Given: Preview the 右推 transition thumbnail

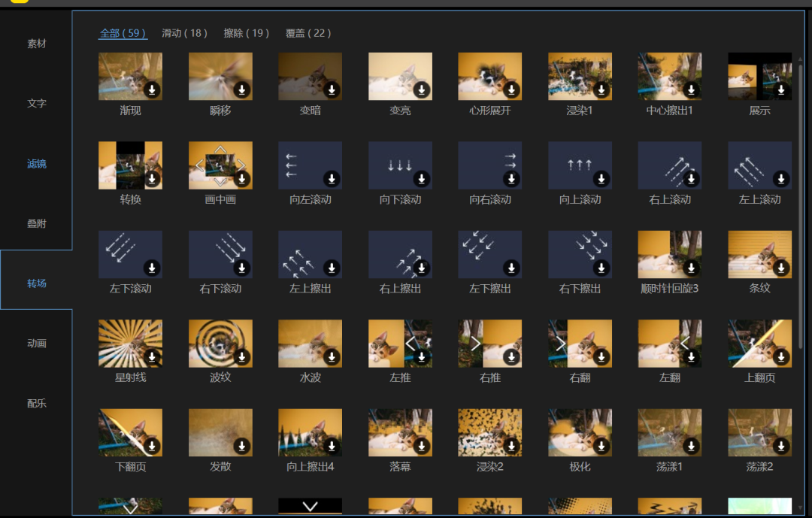Looking at the screenshot, I should (490, 344).
